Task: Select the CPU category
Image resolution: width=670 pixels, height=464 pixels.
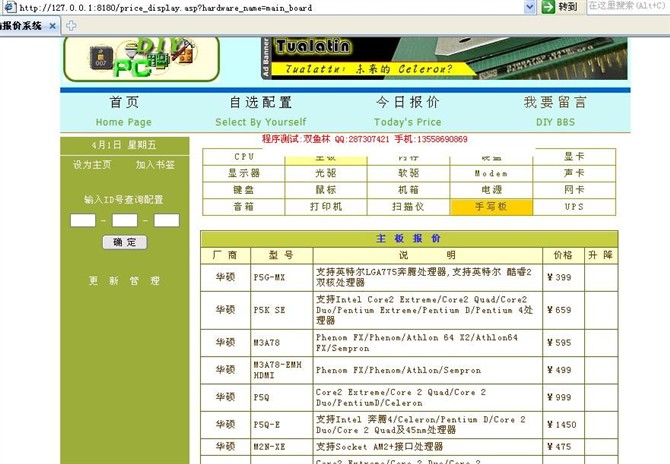Action: coord(244,157)
